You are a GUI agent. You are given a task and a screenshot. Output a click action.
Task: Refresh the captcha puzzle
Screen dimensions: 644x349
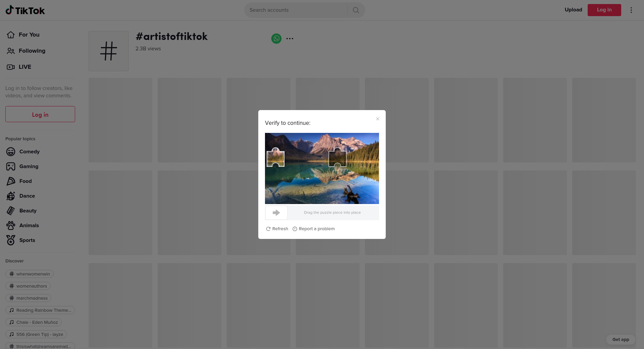(277, 229)
